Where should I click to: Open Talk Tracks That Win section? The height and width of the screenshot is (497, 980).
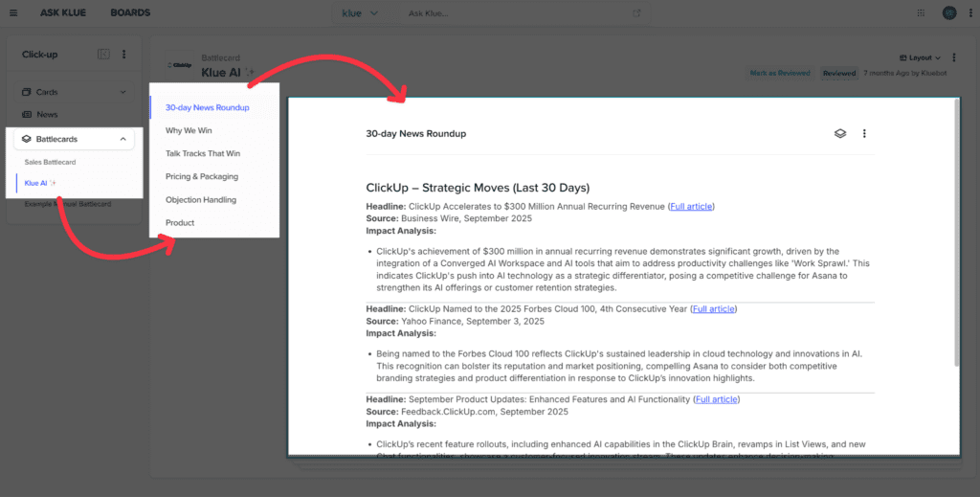[x=203, y=153]
